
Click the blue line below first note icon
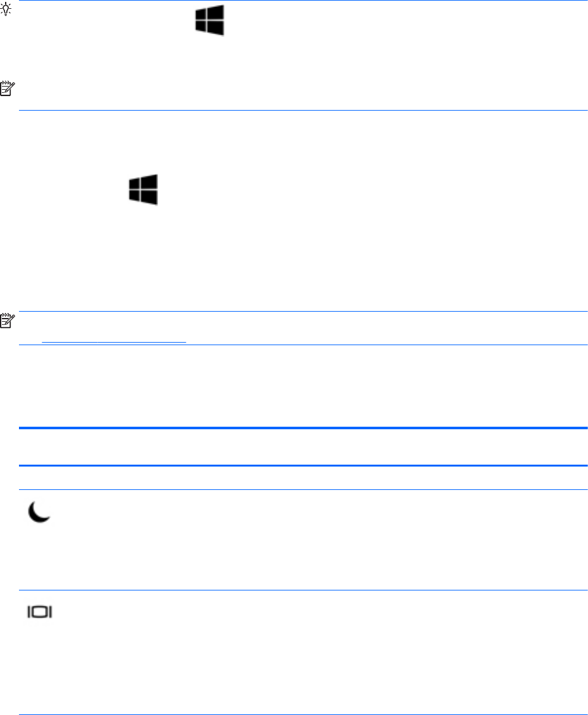[303, 111]
